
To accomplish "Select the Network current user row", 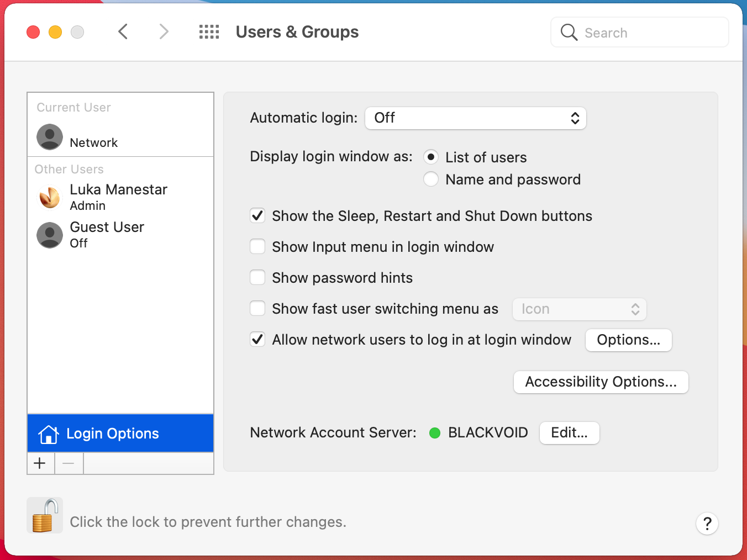I will pyautogui.click(x=120, y=137).
